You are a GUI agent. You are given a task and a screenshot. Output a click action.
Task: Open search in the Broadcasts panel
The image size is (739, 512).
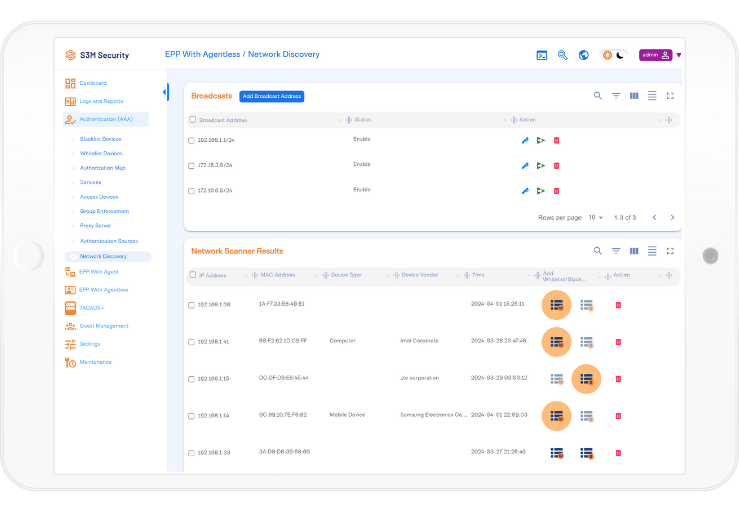(598, 96)
